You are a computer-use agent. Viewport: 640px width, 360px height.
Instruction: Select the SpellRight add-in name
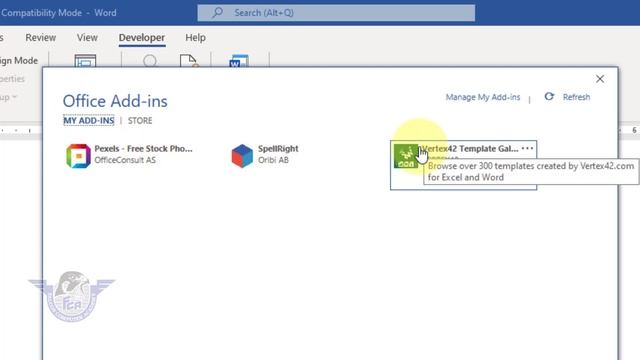tap(278, 149)
